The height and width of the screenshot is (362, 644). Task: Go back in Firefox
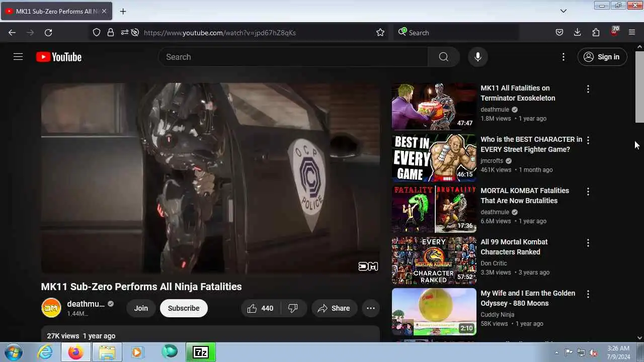tap(12, 33)
